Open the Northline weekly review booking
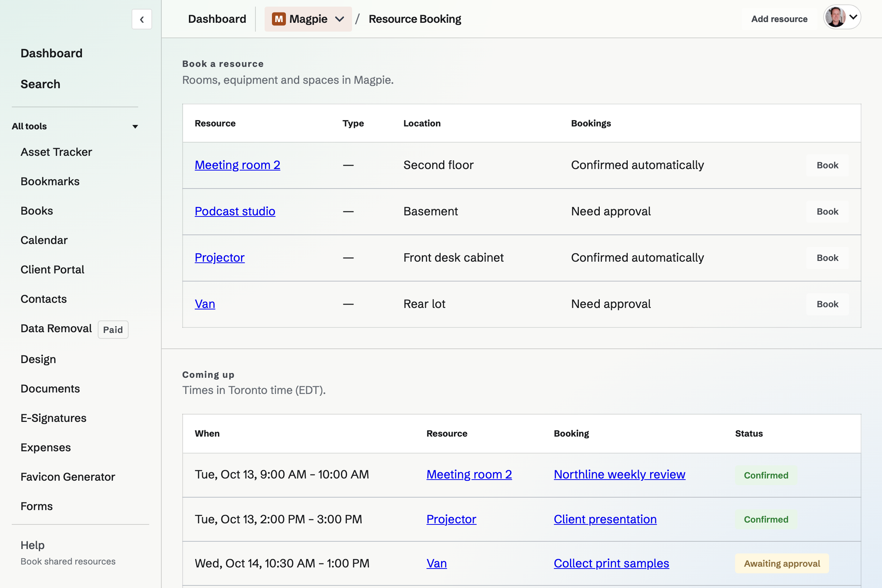The width and height of the screenshot is (882, 588). (620, 474)
